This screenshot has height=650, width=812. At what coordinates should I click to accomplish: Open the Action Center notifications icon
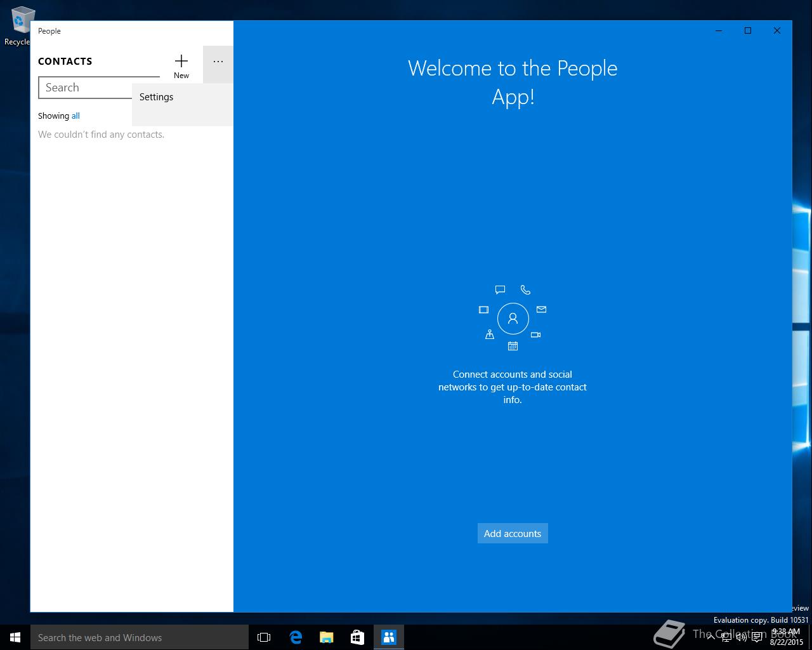click(757, 637)
